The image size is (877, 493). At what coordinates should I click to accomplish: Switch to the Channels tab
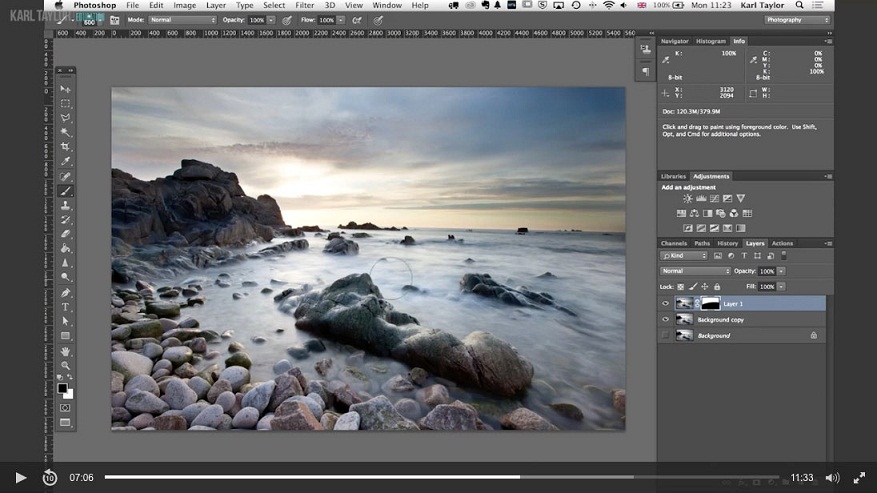click(x=673, y=243)
